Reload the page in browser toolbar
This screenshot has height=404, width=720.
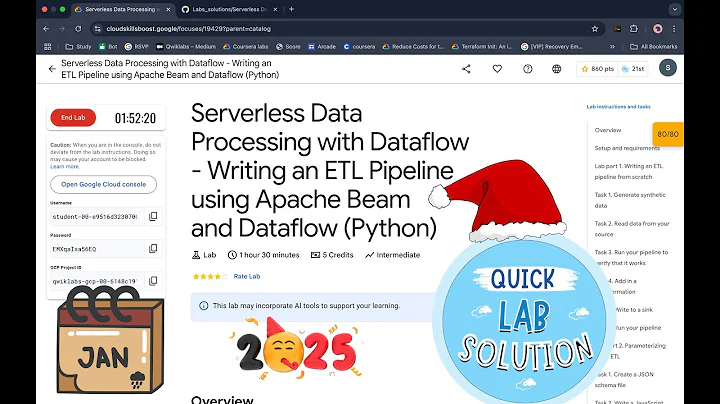[78, 28]
